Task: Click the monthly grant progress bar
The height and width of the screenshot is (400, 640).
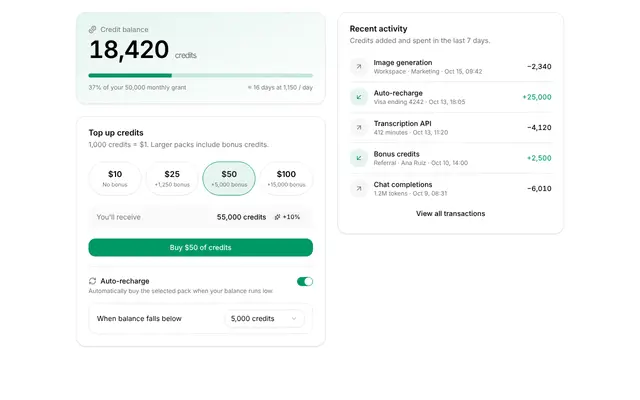Action: (201, 75)
